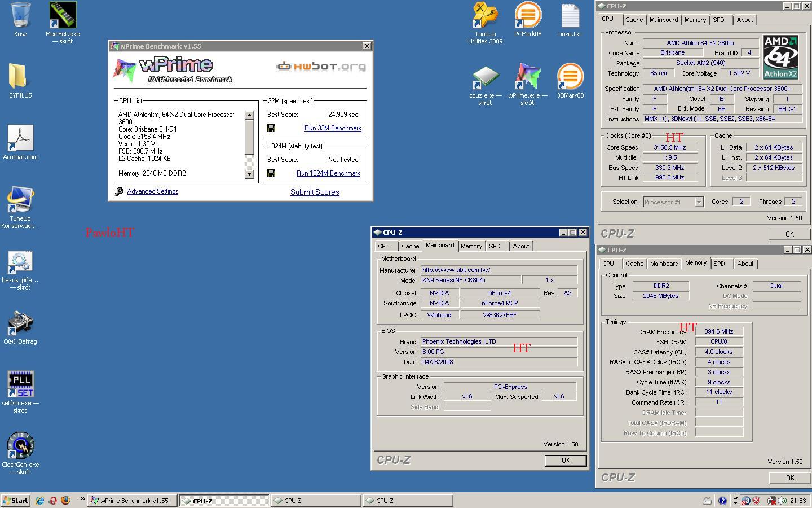
Task: Open Memory tab in Mainboard CPU-Z window
Action: click(x=471, y=246)
